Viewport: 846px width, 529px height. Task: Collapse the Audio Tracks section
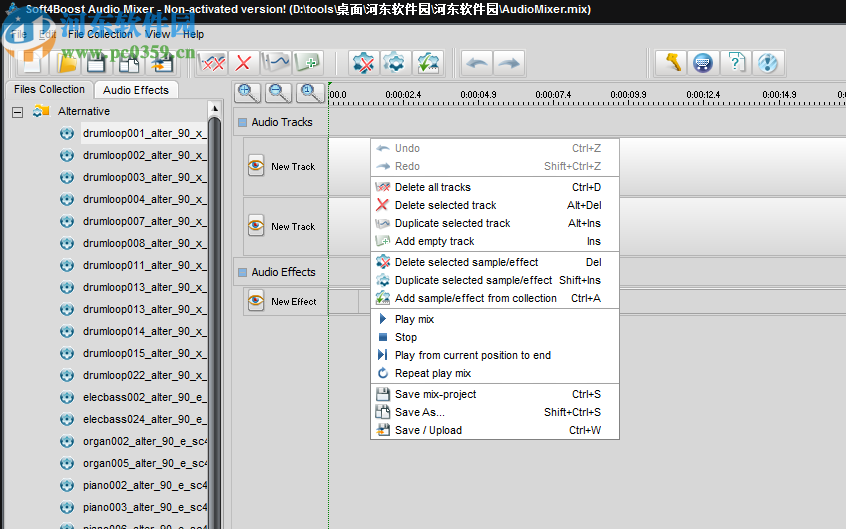click(242, 123)
